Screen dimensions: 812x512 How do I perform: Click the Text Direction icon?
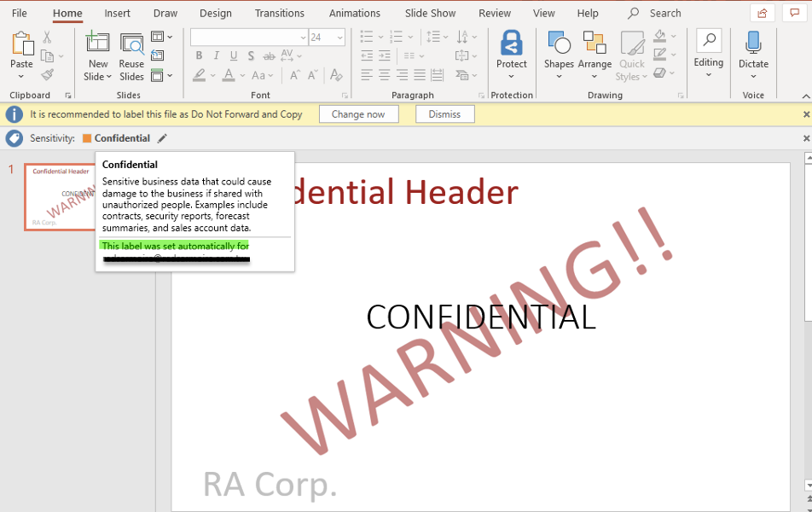[x=462, y=37]
